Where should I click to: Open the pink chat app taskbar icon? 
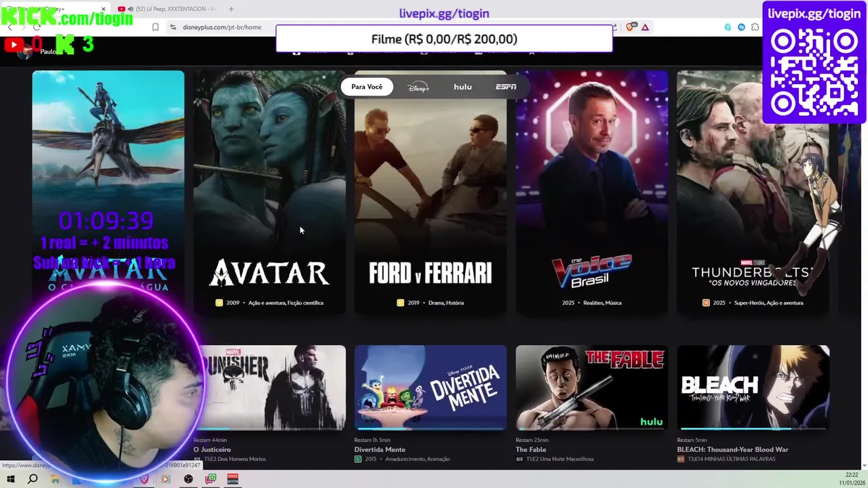[211, 479]
